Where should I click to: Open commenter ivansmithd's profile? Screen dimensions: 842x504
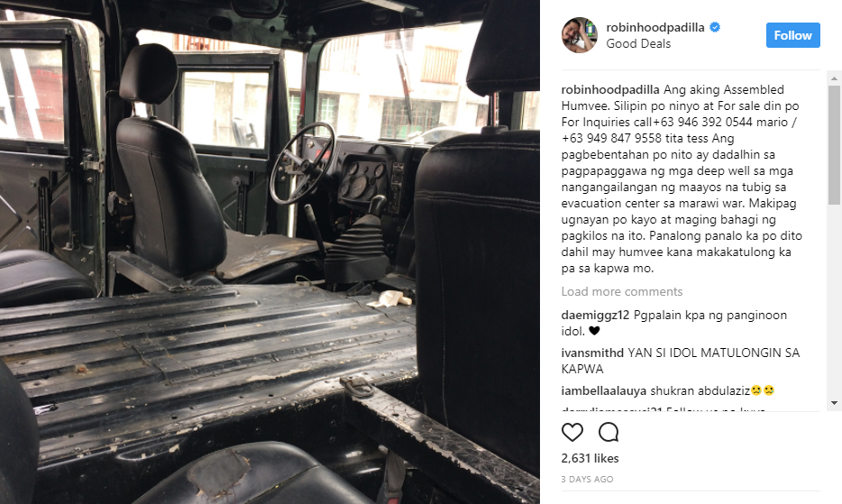click(592, 353)
